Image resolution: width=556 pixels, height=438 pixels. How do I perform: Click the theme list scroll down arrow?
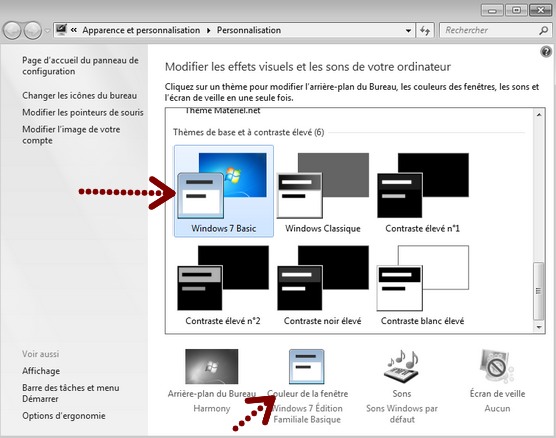(539, 327)
